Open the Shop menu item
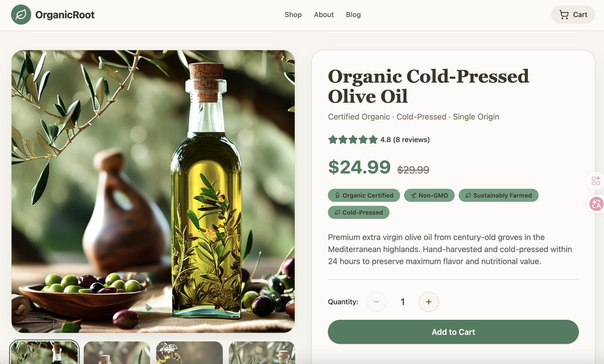 [x=293, y=15]
